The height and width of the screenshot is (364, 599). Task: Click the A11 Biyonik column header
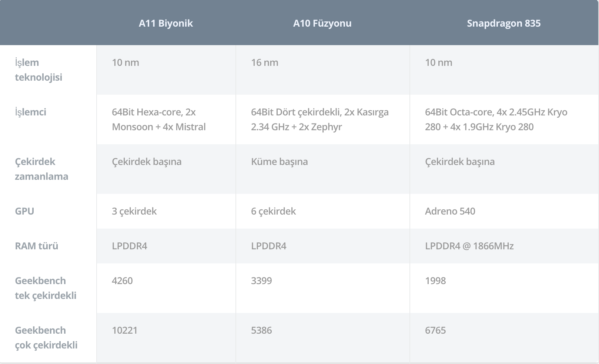click(x=165, y=23)
